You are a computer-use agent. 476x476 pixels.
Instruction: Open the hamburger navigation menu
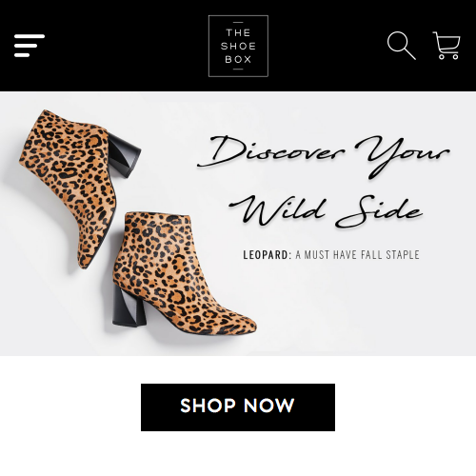30,46
